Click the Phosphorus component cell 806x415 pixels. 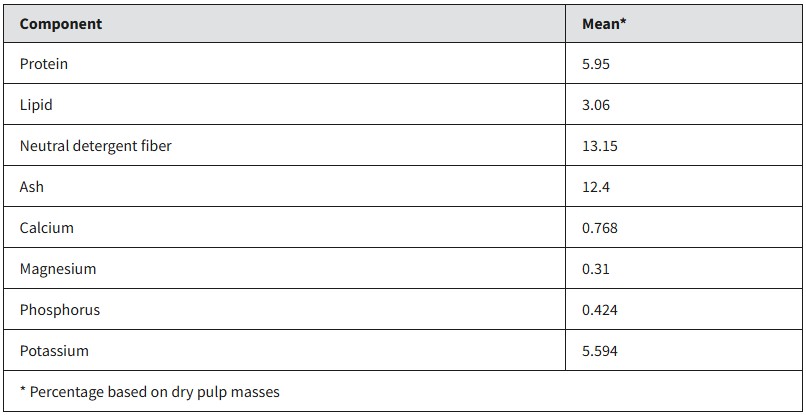tap(60, 310)
